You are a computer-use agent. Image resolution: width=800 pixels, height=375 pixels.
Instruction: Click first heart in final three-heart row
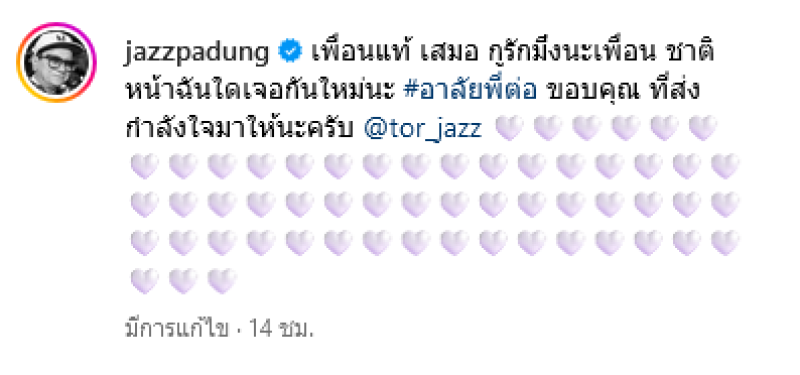(145, 281)
